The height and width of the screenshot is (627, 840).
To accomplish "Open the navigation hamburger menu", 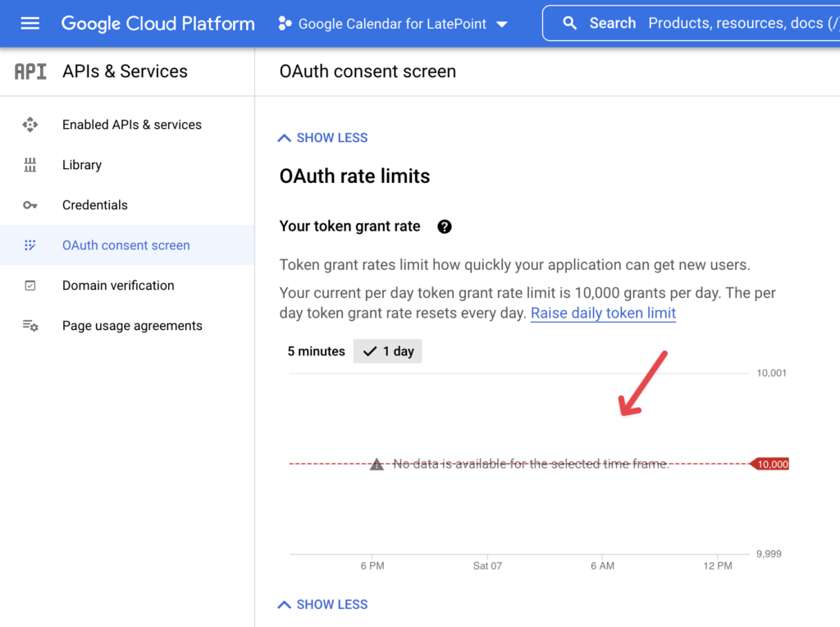I will (30, 23).
